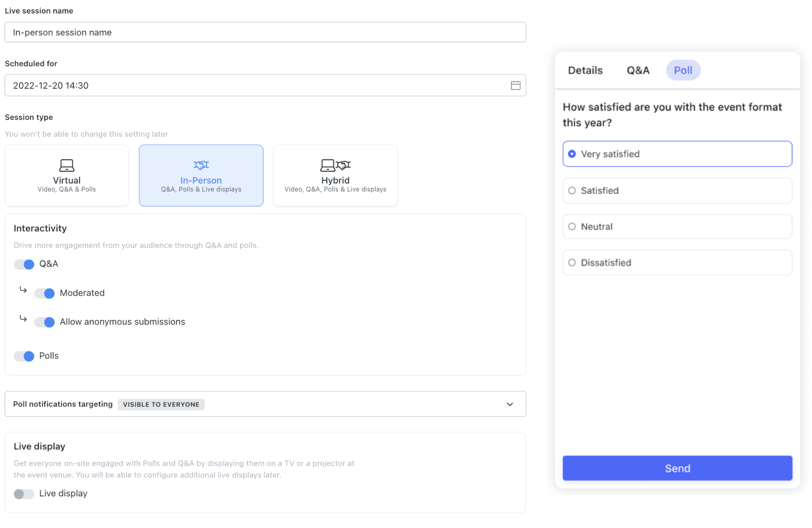812x528 pixels.
Task: Open the Q&A tab in the preview
Action: point(638,70)
